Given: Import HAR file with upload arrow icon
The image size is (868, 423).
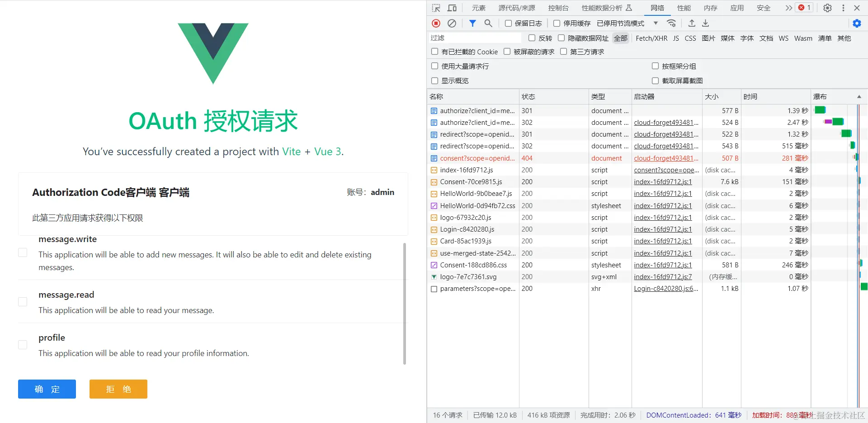Looking at the screenshot, I should tap(692, 23).
